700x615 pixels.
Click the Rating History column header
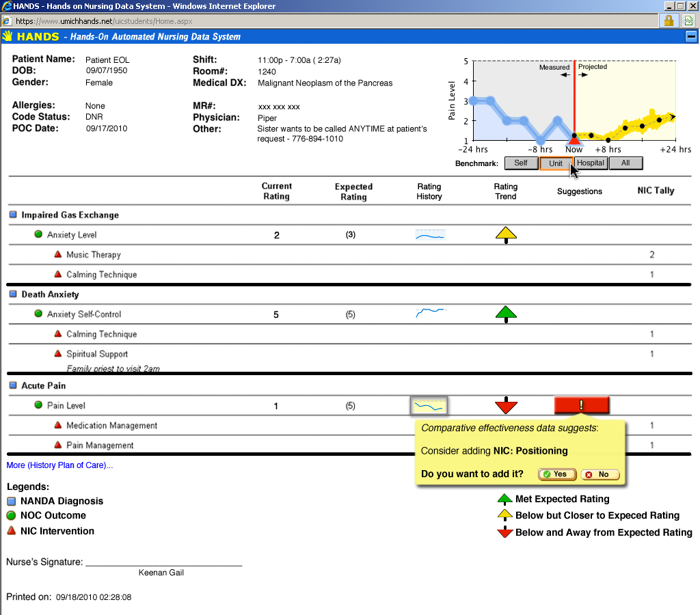coord(429,191)
